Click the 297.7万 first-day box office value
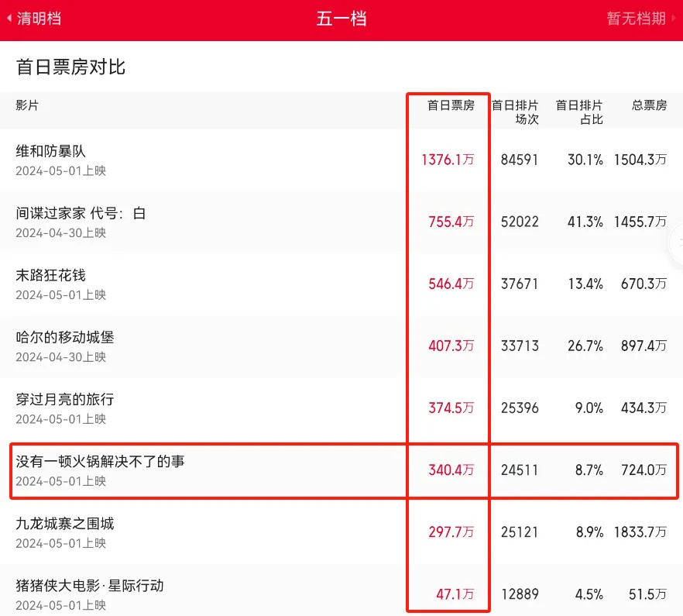 click(451, 532)
